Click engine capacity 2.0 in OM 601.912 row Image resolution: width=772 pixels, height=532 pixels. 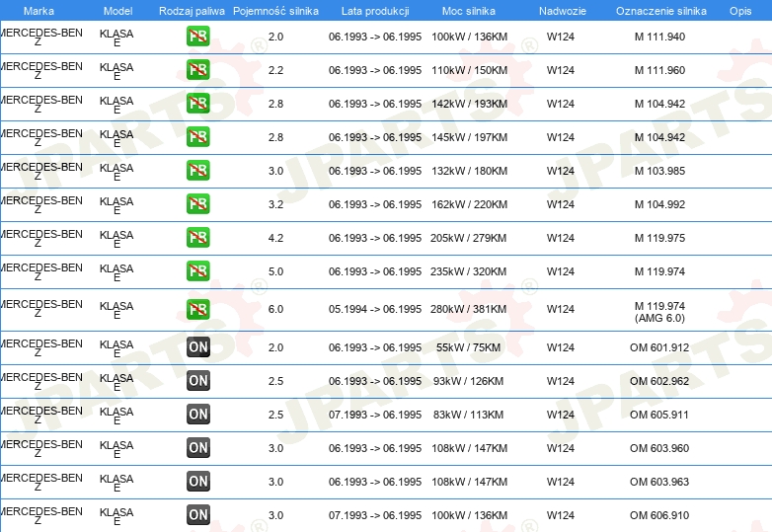click(275, 347)
